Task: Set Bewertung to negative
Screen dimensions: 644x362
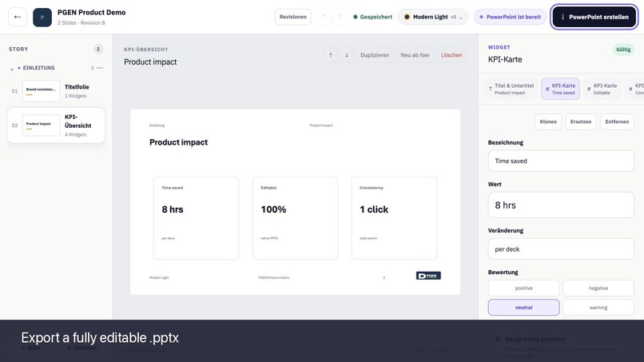Action: pyautogui.click(x=598, y=288)
